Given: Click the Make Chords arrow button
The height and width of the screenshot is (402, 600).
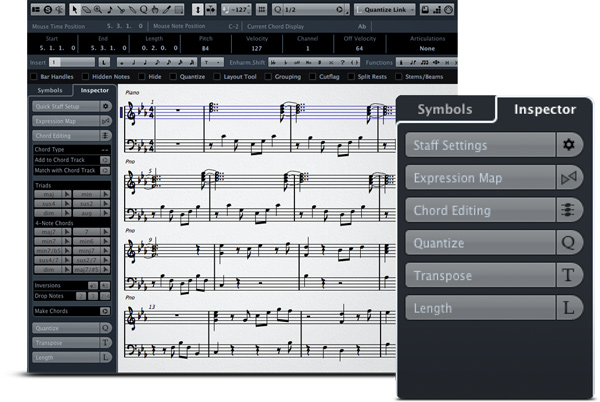Looking at the screenshot, I should (105, 311).
